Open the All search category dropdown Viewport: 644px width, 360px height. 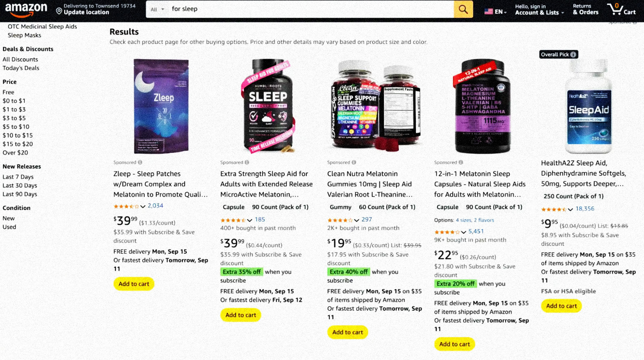[x=157, y=9]
